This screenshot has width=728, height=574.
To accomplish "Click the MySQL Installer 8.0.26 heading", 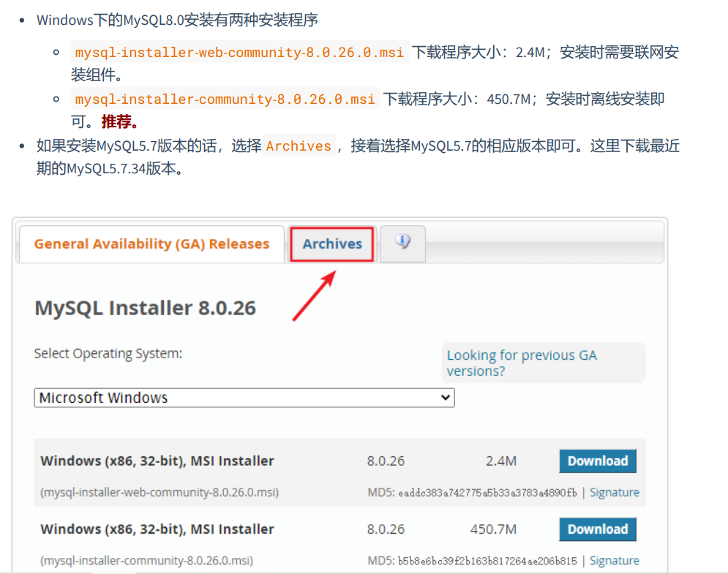I will coord(146,308).
